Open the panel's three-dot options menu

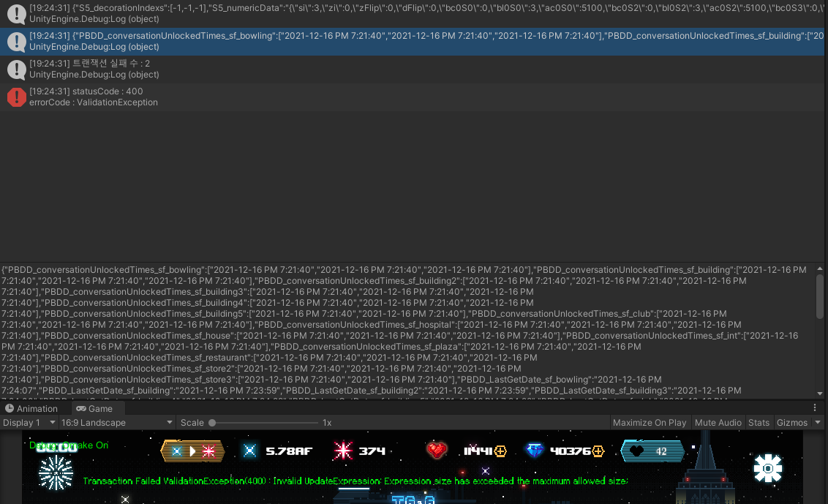[815, 408]
